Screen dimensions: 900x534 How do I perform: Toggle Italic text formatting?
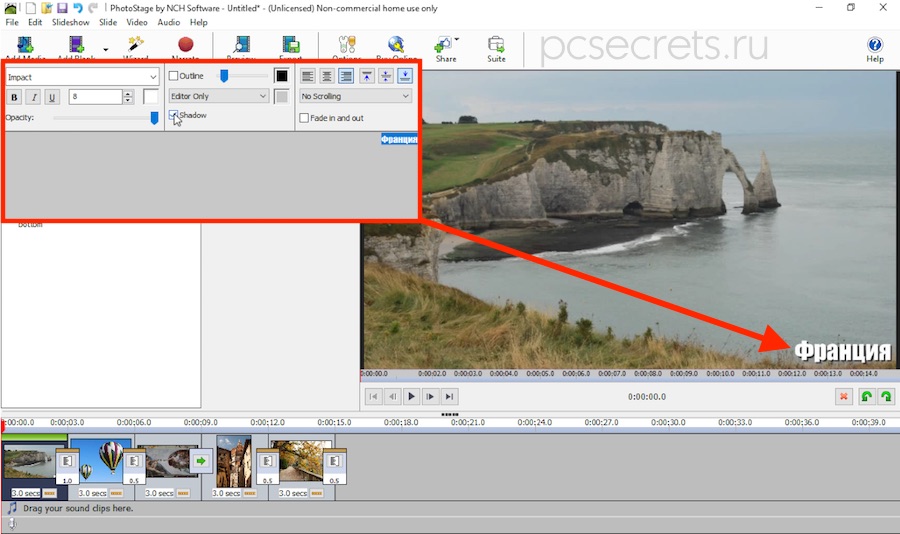click(x=33, y=97)
